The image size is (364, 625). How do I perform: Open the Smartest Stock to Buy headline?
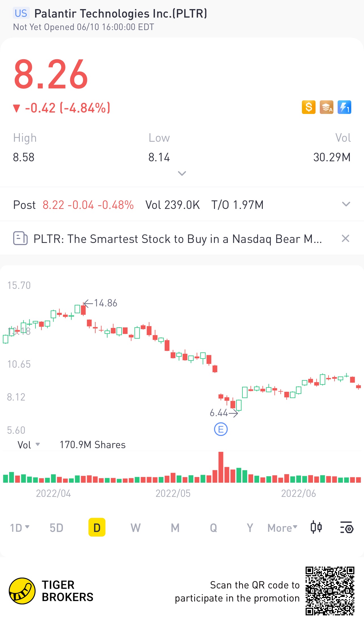click(x=178, y=239)
